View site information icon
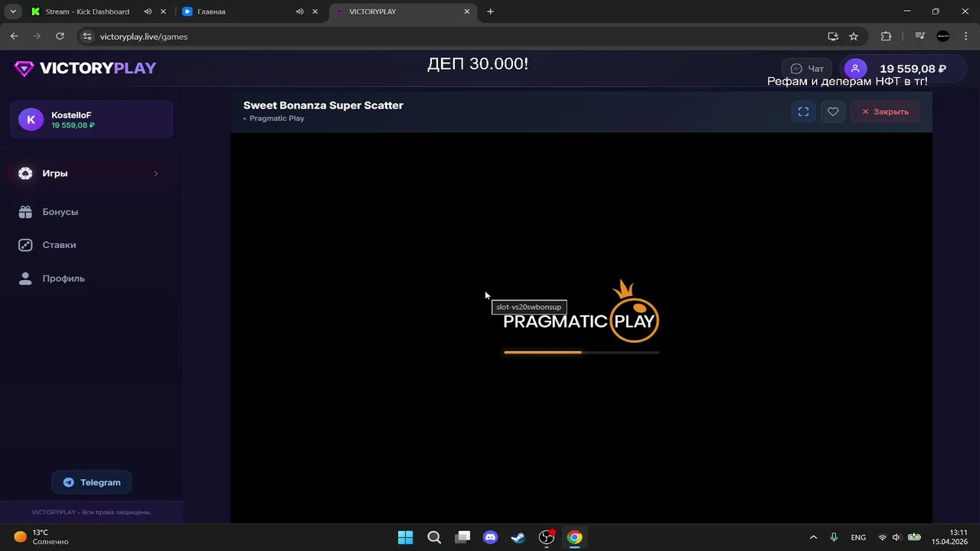Image resolution: width=980 pixels, height=551 pixels. [x=87, y=36]
